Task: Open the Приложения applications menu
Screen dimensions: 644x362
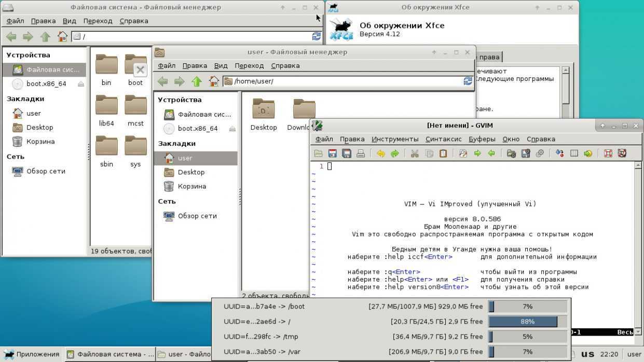Action: point(32,354)
